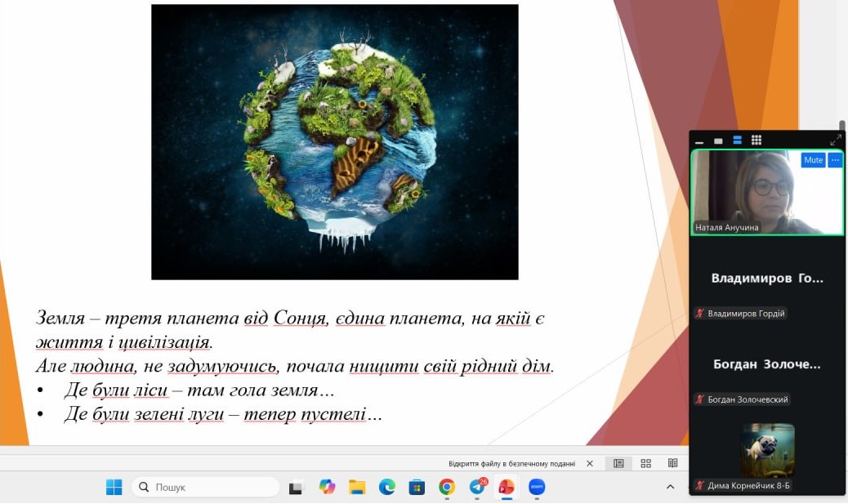
Task: Select Владимиров Гордій participant tile
Action: [767, 291]
